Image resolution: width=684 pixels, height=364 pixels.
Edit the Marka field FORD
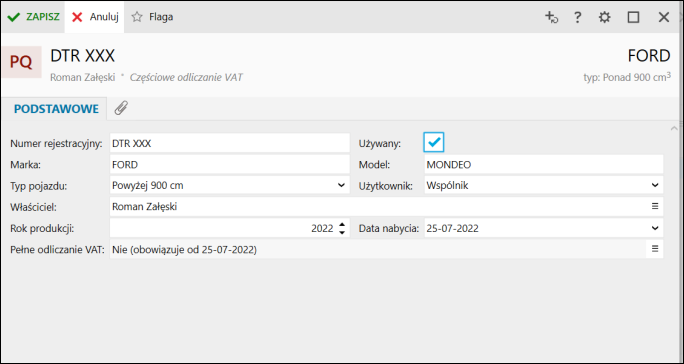[x=229, y=165]
